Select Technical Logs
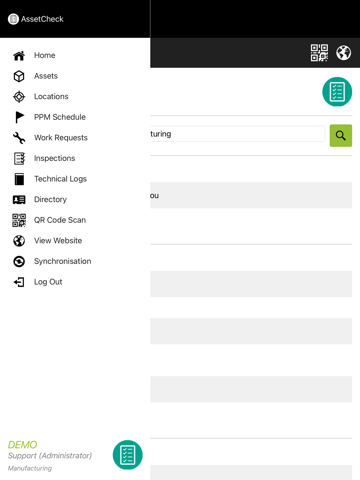Viewport: 360px width, 480px height. pos(60,179)
